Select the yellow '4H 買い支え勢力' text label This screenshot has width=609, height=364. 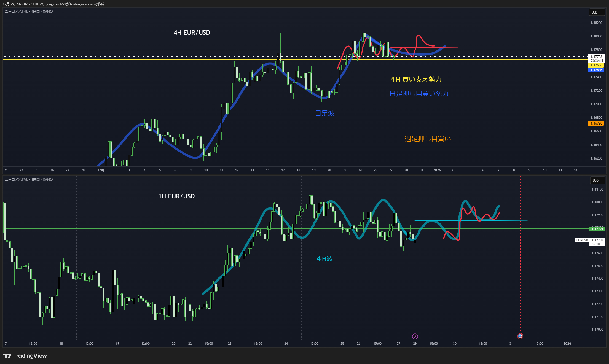[x=416, y=79]
